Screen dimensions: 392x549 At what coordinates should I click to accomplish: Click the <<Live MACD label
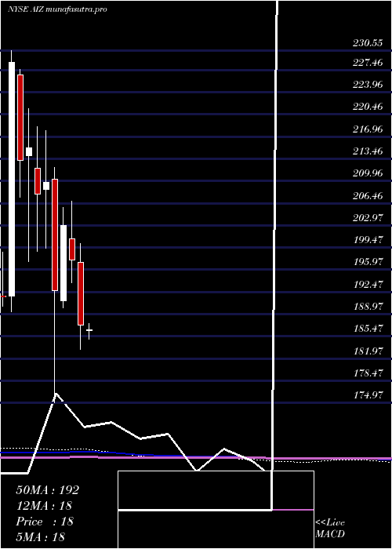tap(330, 529)
